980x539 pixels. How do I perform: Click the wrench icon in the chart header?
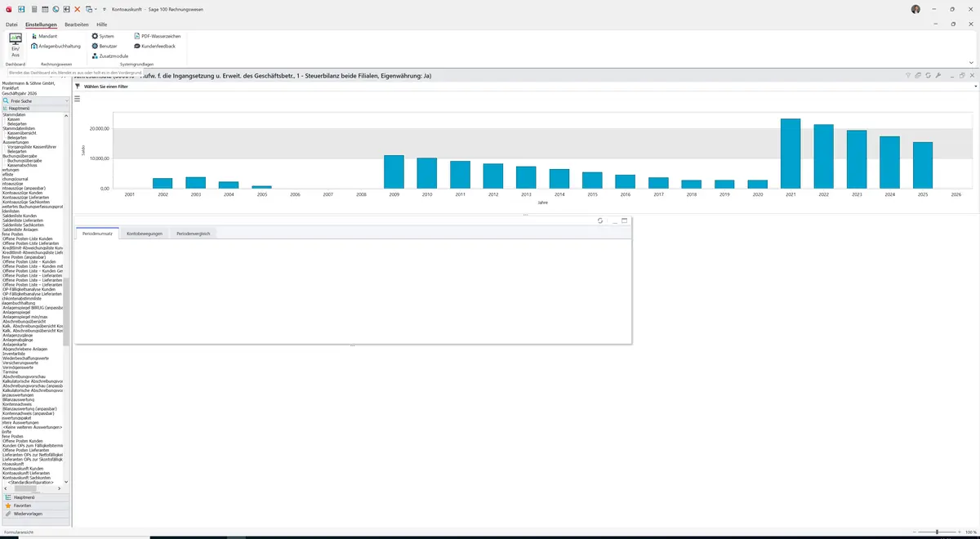[x=938, y=75]
